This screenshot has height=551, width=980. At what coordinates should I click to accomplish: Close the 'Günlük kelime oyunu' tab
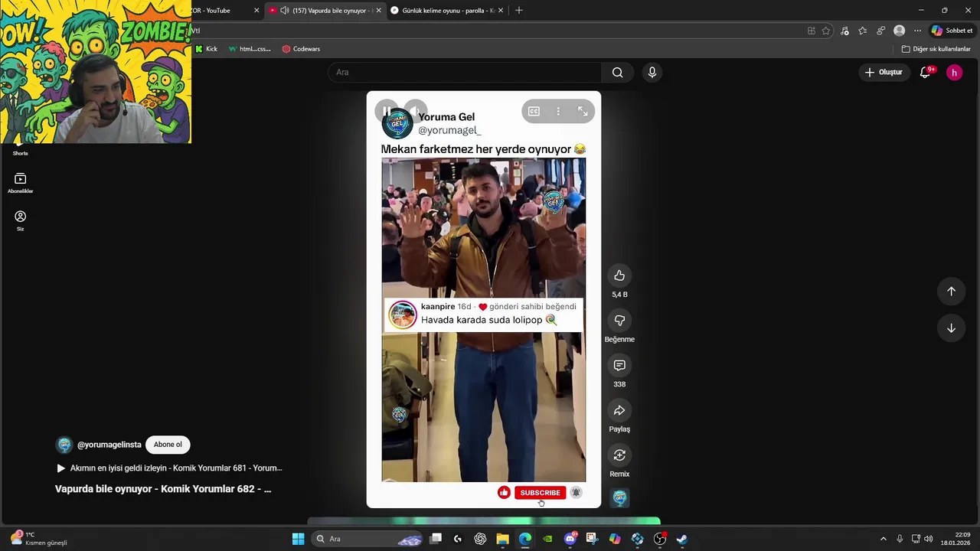(501, 11)
